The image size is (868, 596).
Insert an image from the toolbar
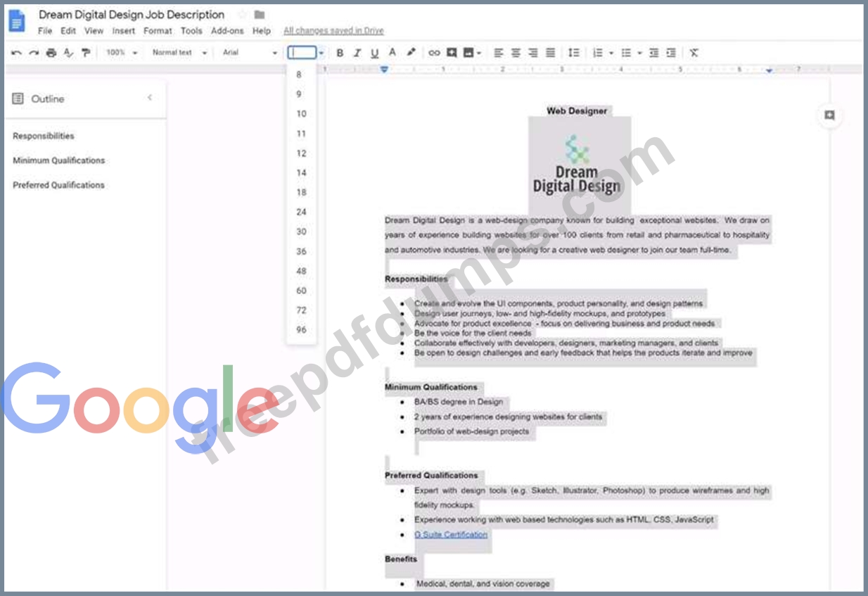[x=468, y=53]
